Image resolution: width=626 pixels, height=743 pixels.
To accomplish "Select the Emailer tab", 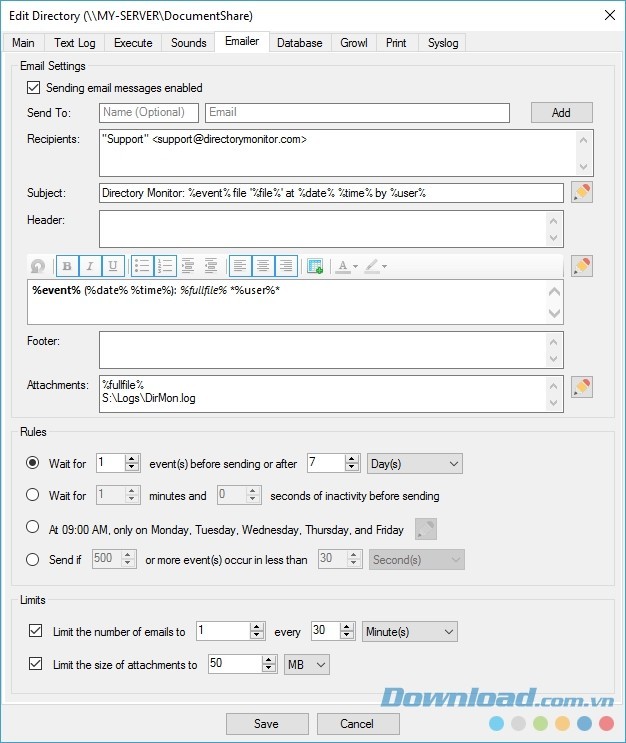I will [x=242, y=41].
